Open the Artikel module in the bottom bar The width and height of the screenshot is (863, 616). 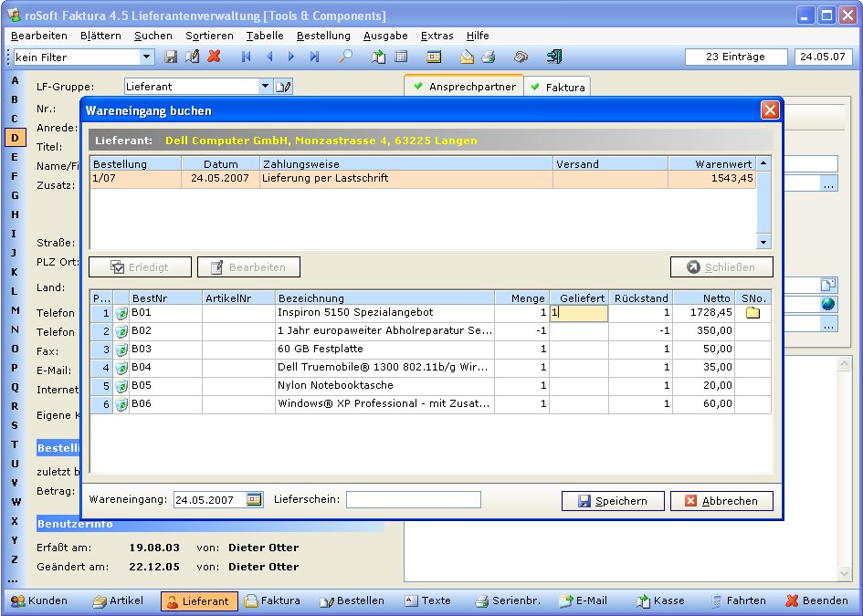click(x=118, y=601)
